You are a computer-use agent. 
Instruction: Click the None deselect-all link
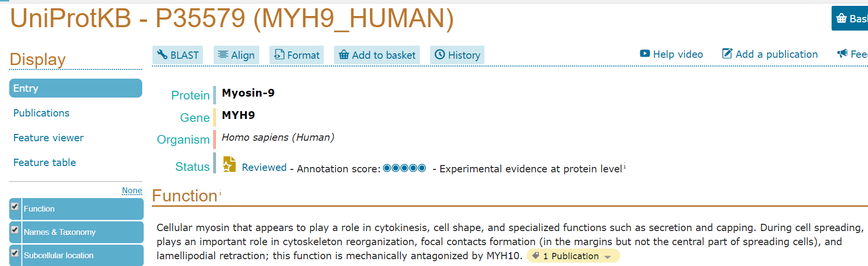(132, 191)
